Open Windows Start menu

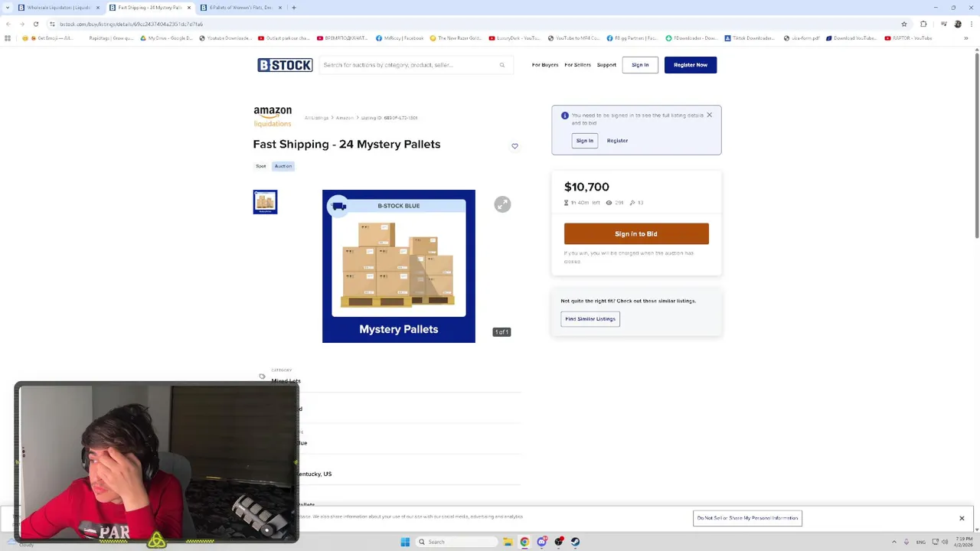pos(405,542)
